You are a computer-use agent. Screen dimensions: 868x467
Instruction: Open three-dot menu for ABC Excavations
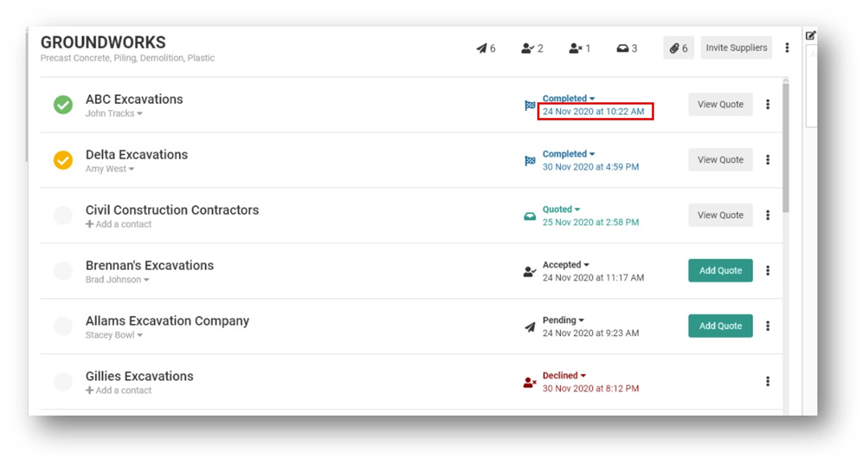[x=768, y=104]
